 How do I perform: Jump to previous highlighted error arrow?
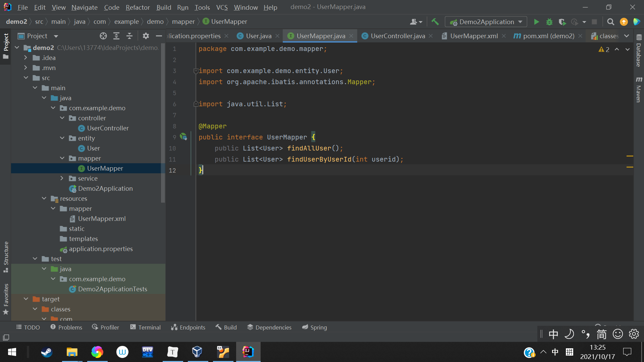(617, 49)
